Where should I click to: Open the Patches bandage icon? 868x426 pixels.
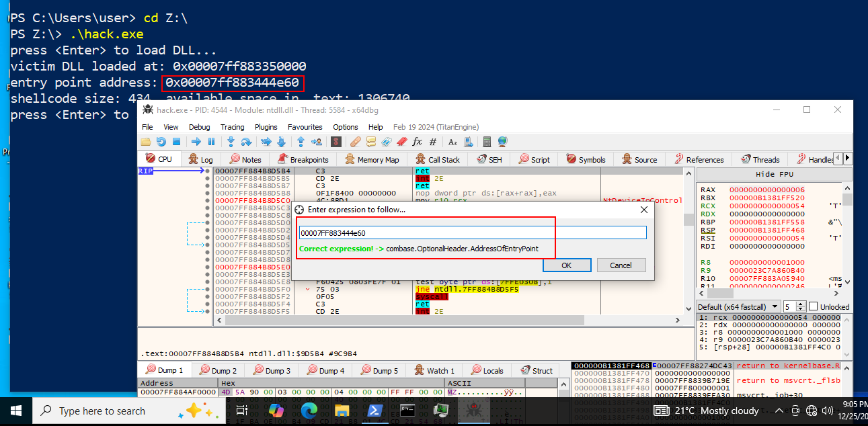(x=356, y=142)
